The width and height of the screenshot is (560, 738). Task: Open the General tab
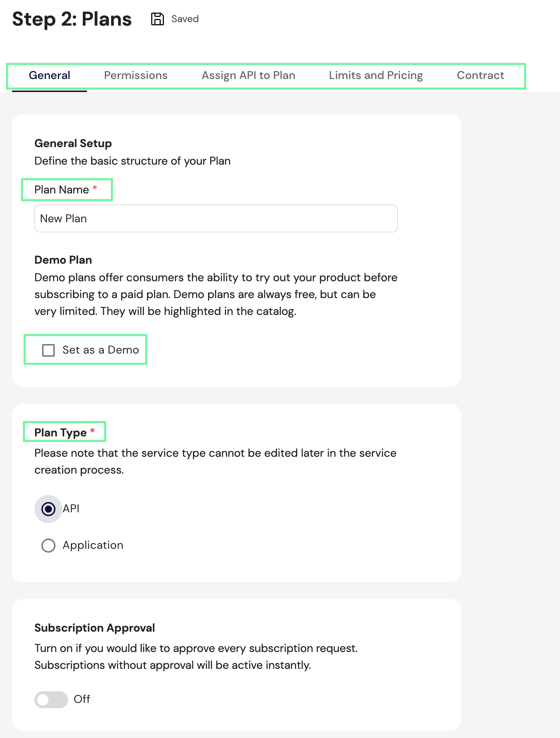(x=49, y=75)
